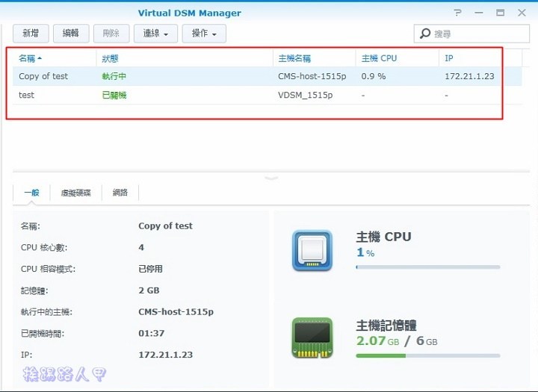Click running host value CMS-host-1515p in details
Screen dimensions: 538x392
(x=176, y=312)
